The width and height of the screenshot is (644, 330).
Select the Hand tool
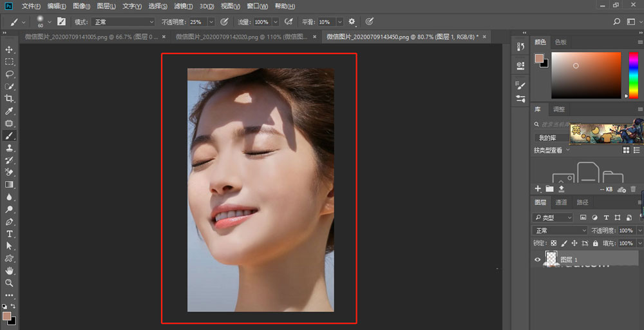[9, 271]
